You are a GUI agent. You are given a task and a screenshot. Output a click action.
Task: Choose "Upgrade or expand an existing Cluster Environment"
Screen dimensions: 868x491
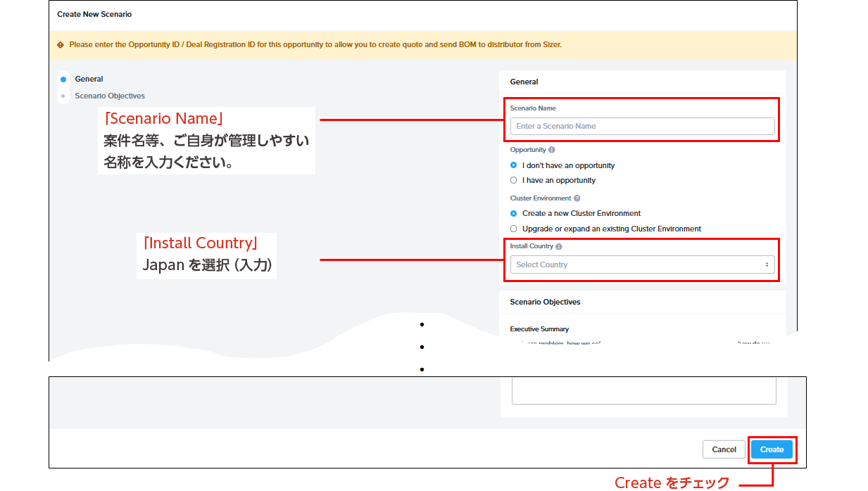513,229
